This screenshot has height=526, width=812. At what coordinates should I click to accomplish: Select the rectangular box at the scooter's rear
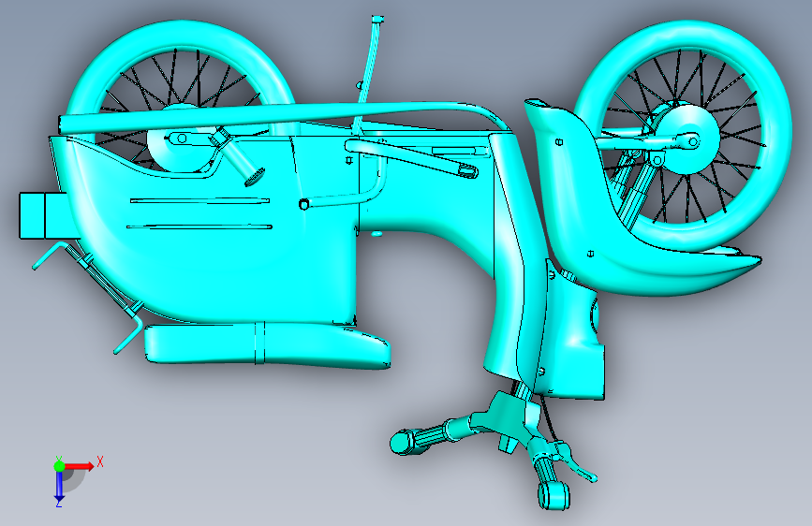click(x=43, y=215)
